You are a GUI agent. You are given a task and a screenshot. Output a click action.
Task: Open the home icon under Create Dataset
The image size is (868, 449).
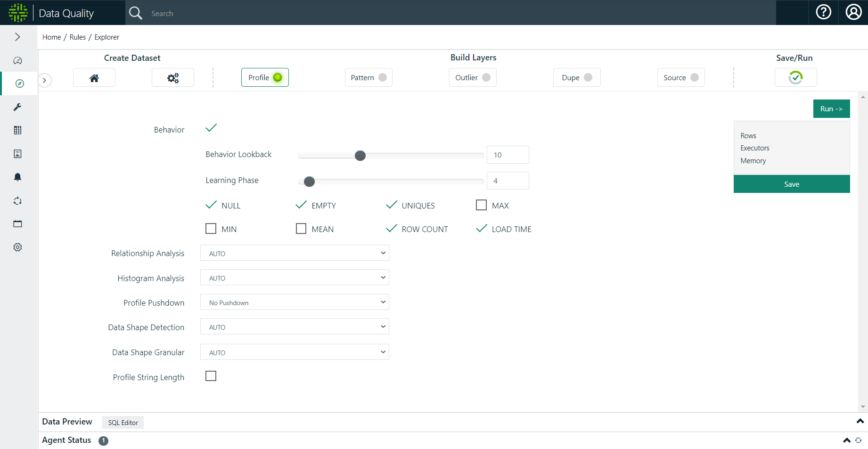pyautogui.click(x=94, y=77)
